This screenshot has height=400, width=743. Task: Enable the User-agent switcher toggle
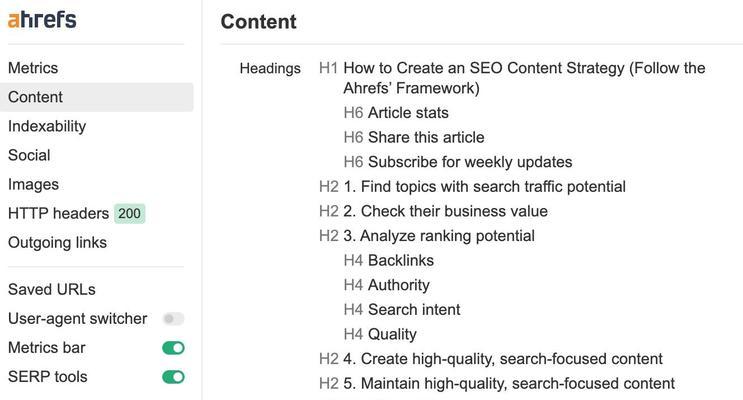pyautogui.click(x=173, y=318)
